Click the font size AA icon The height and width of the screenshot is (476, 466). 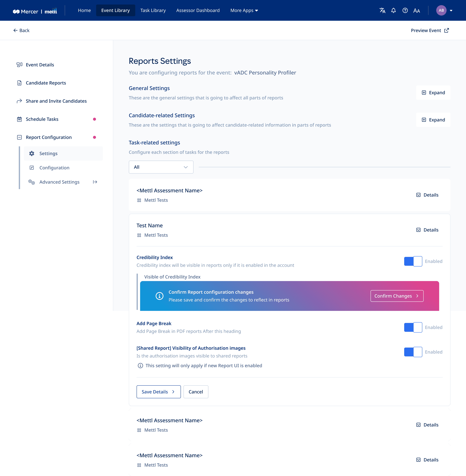point(416,11)
